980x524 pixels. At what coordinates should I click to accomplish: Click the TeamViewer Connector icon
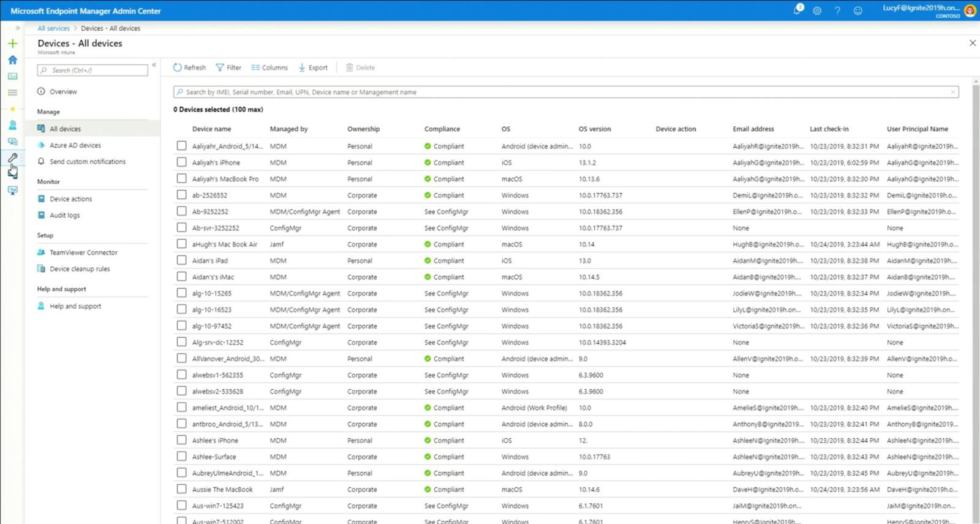point(41,252)
